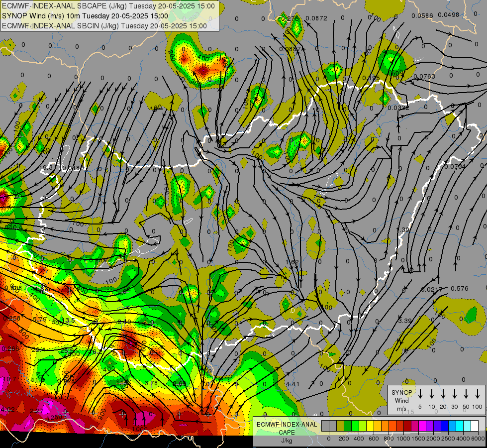Select the dark green CAPE legend swatch
The image size is (487, 448).
pyautogui.click(x=348, y=426)
